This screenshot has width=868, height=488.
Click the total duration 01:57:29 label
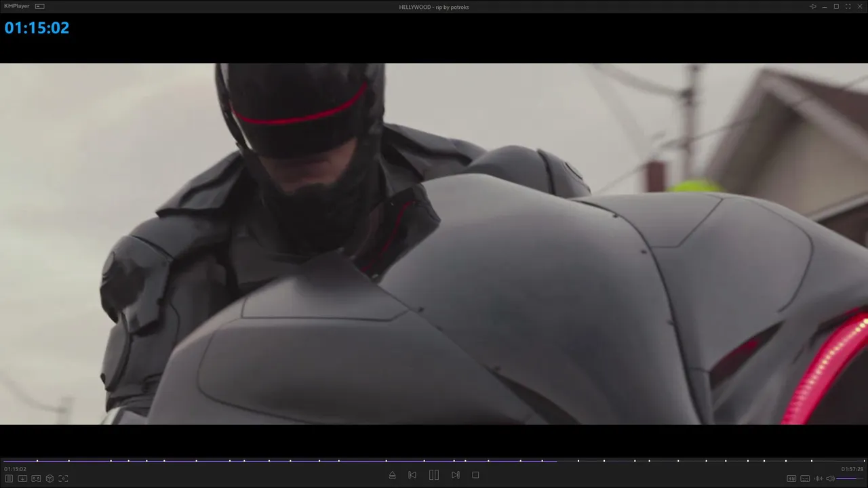(x=852, y=469)
